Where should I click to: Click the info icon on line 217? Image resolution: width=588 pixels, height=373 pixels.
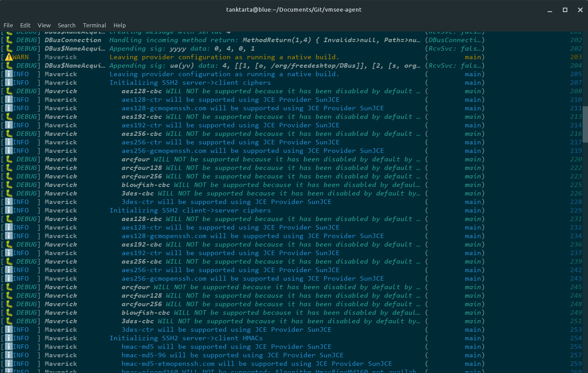tap(9, 142)
